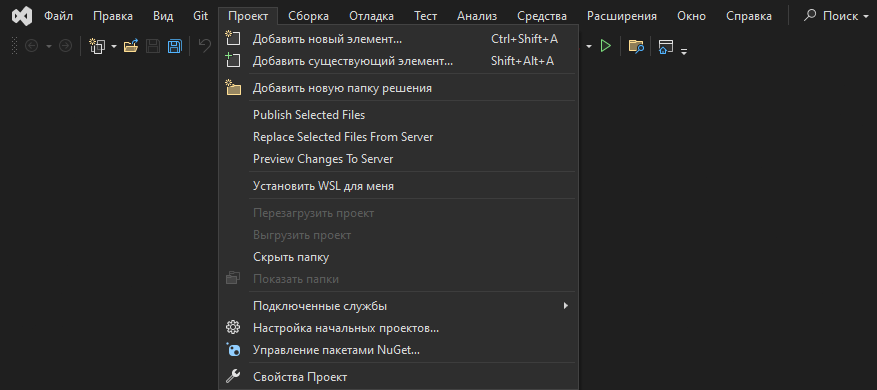This screenshot has width=877, height=390.
Task: Click the Поиск search button
Action: tap(836, 16)
